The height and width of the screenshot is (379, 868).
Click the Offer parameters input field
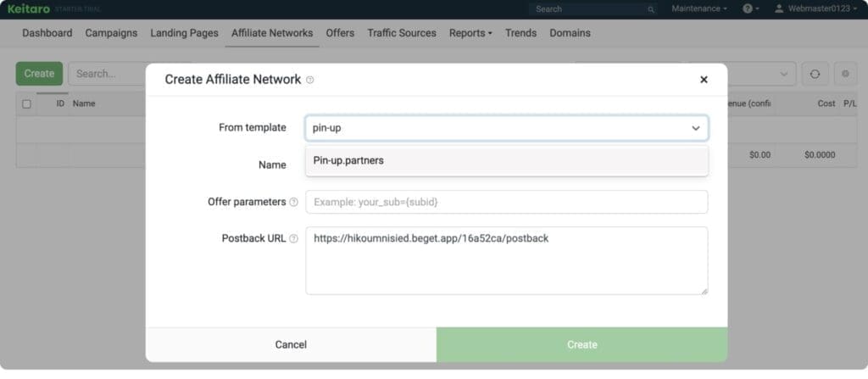tap(506, 203)
